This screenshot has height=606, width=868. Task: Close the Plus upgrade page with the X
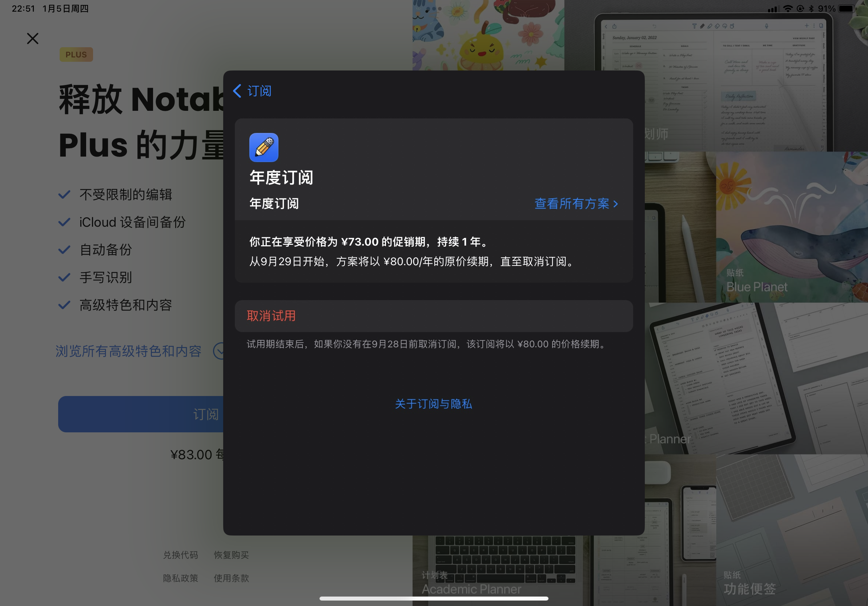(x=33, y=39)
